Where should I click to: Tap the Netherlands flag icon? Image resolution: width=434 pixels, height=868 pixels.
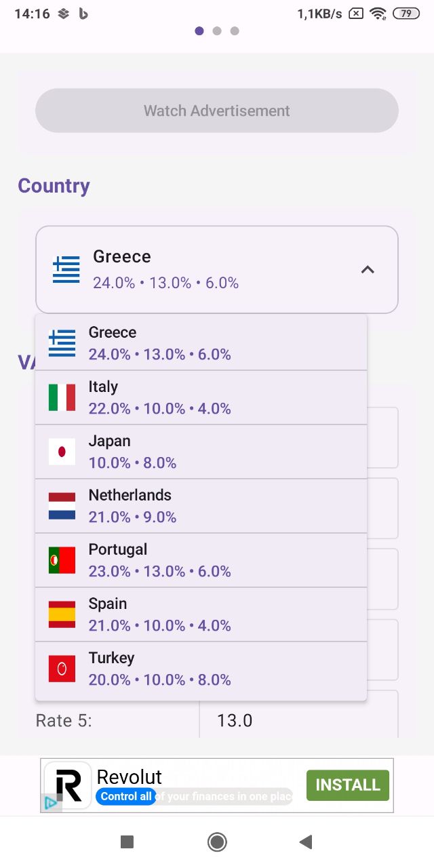62,506
